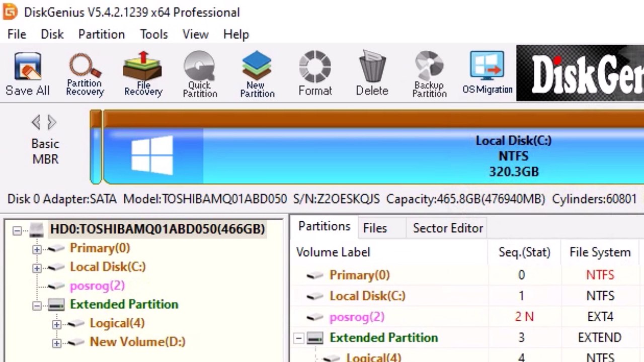Go to the next disk arrow
The width and height of the screenshot is (644, 362).
[51, 122]
